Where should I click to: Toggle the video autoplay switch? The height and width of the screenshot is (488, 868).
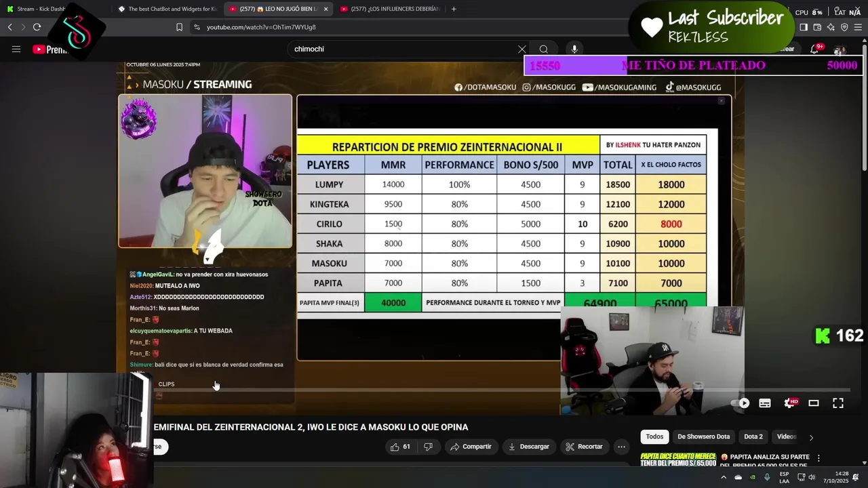click(741, 403)
